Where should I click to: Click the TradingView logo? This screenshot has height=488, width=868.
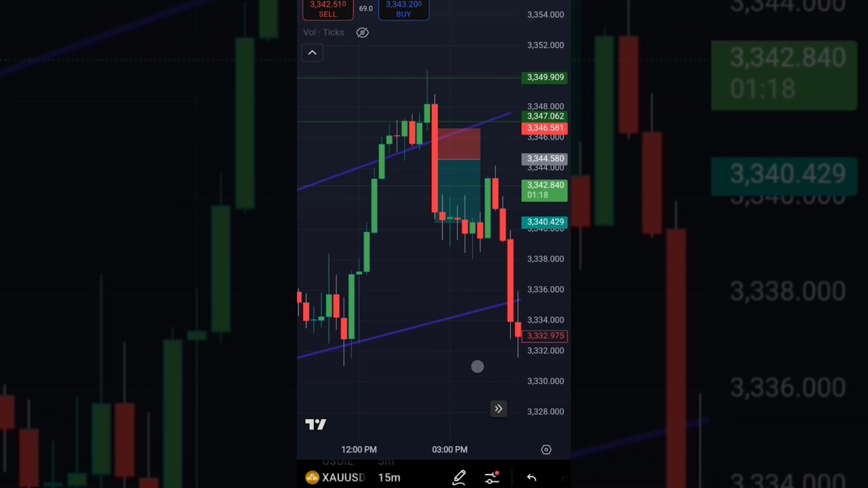tap(315, 424)
